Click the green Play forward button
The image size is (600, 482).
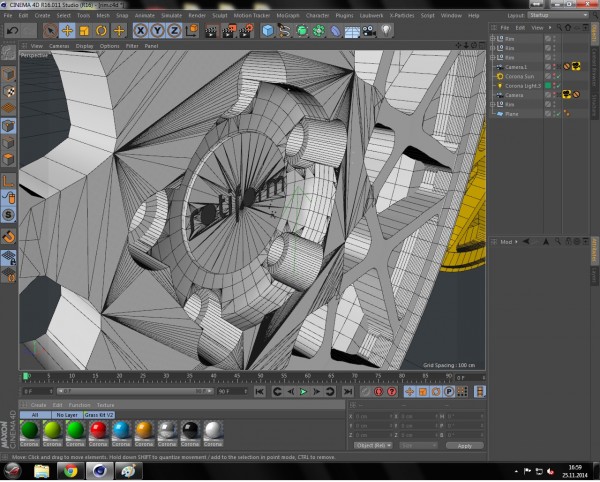coord(303,391)
